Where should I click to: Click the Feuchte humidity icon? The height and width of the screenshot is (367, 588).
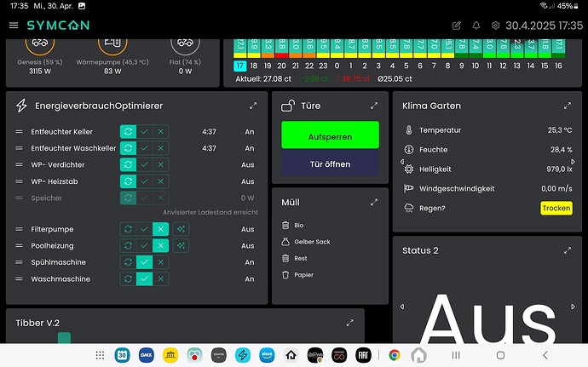tap(409, 149)
